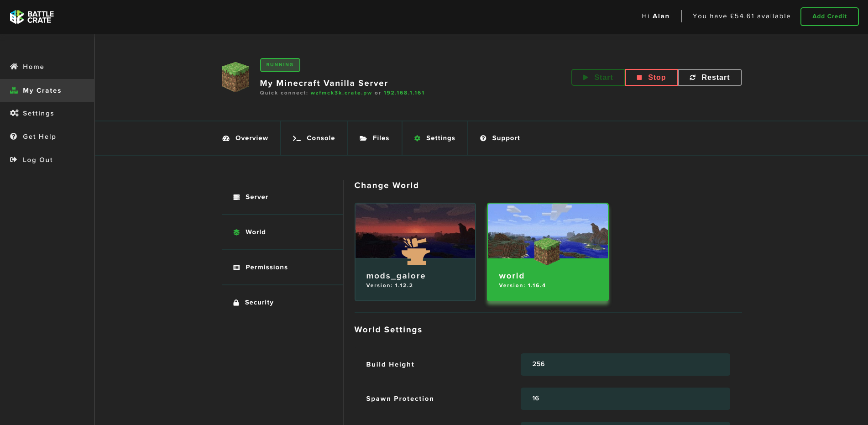Click the RUNNING status badge

pos(280,65)
